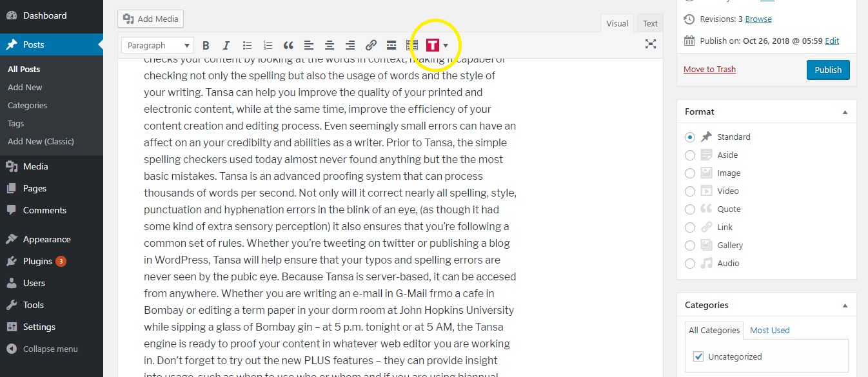Collapse the Categories panel
The image size is (868, 377).
(x=845, y=305)
